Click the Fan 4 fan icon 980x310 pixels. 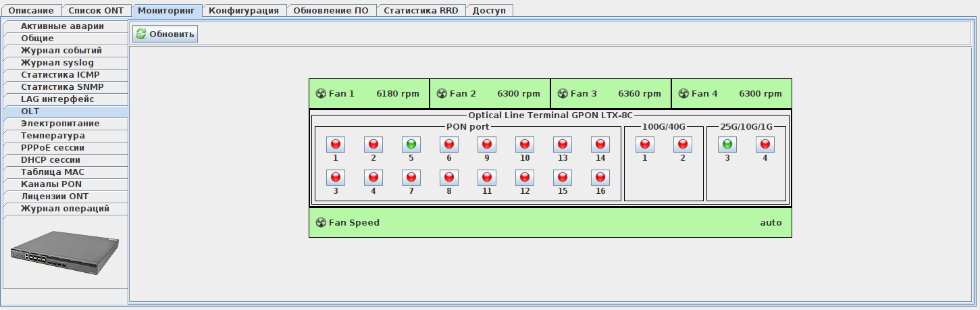point(684,94)
